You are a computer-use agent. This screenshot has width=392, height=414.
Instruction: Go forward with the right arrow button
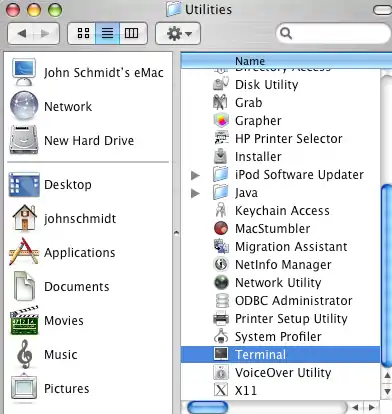pyautogui.click(x=46, y=33)
